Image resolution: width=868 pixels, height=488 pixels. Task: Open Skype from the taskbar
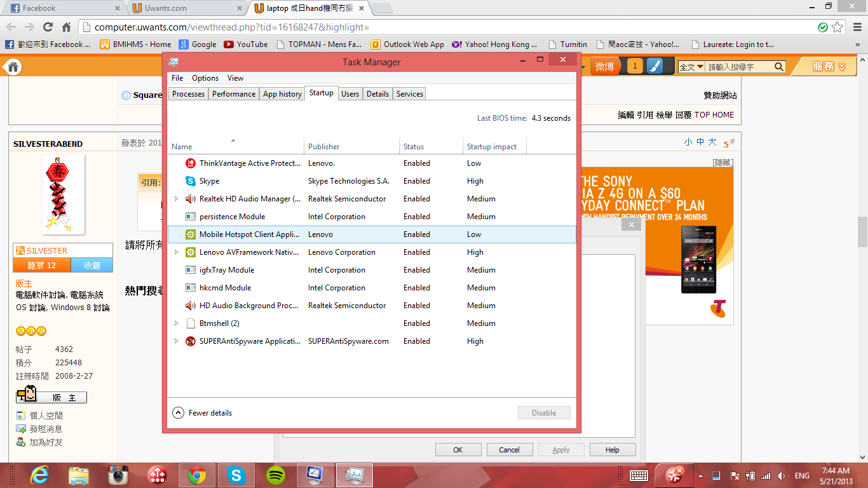coord(236,475)
